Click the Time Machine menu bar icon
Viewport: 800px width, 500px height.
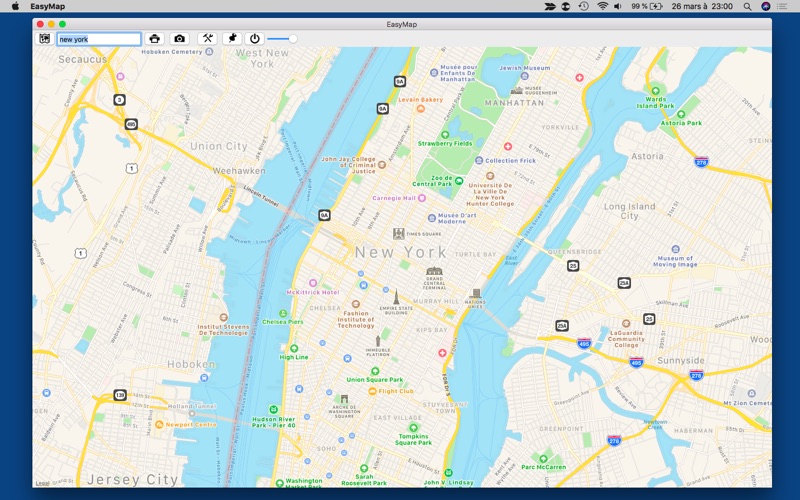coord(584,6)
